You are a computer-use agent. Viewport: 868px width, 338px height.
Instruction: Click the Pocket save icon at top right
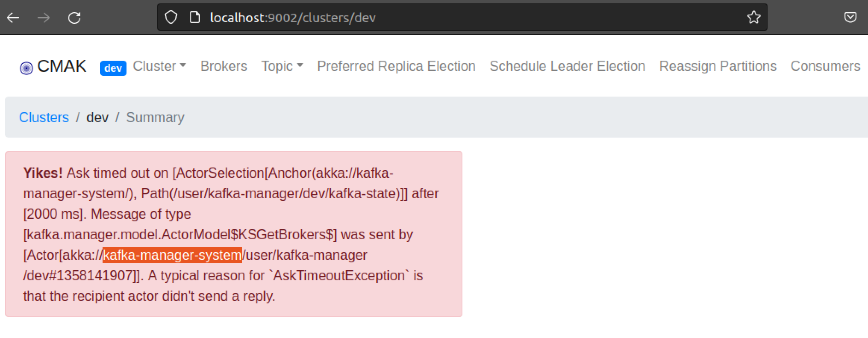850,17
